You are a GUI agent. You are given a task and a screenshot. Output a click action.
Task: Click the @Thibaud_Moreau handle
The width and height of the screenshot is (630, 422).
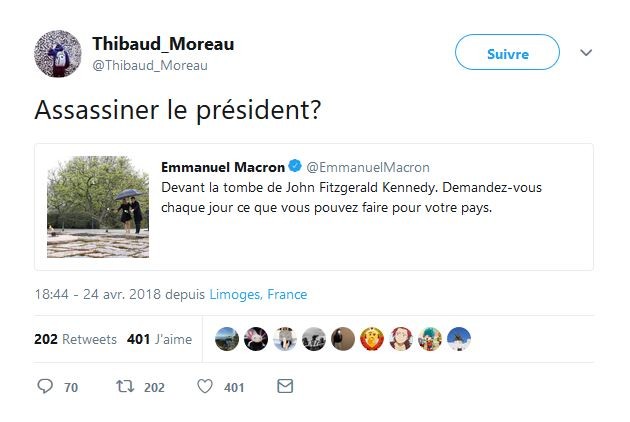tap(150, 65)
